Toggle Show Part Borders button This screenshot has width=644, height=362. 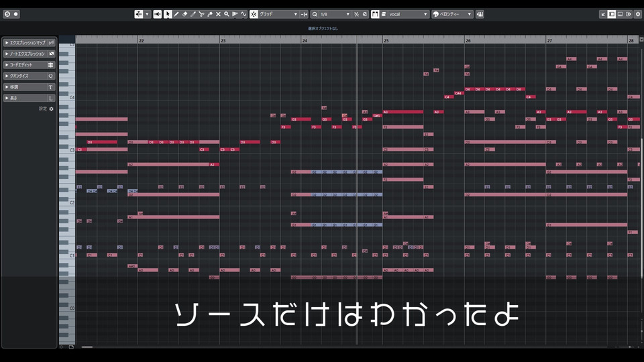[375, 14]
